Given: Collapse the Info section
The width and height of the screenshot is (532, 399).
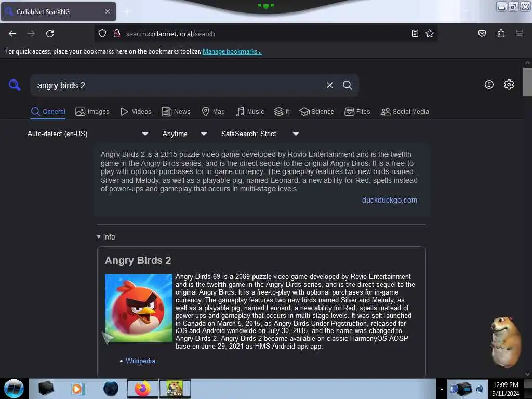Looking at the screenshot, I should pos(106,237).
